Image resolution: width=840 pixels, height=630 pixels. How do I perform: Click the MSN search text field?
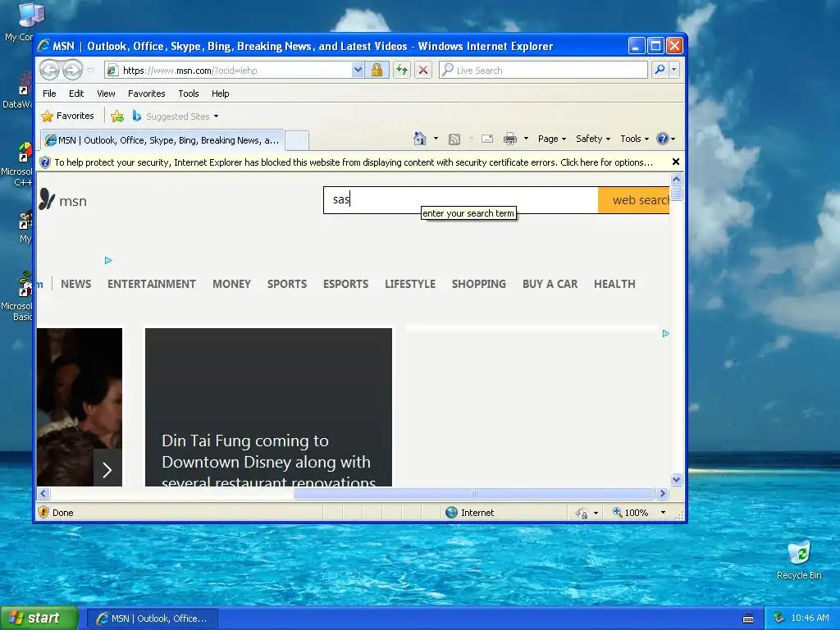pyautogui.click(x=461, y=200)
